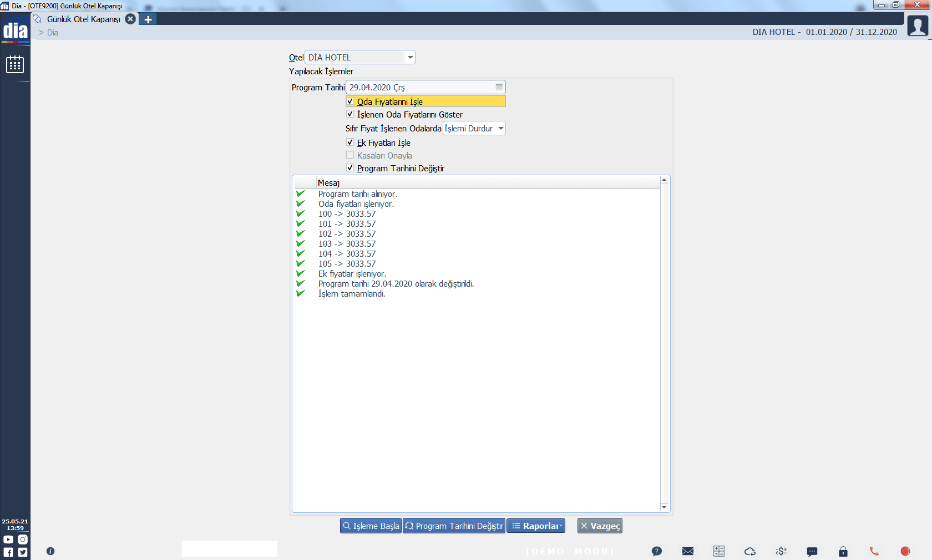Click the lock icon in status bar
The image size is (932, 560).
click(843, 551)
